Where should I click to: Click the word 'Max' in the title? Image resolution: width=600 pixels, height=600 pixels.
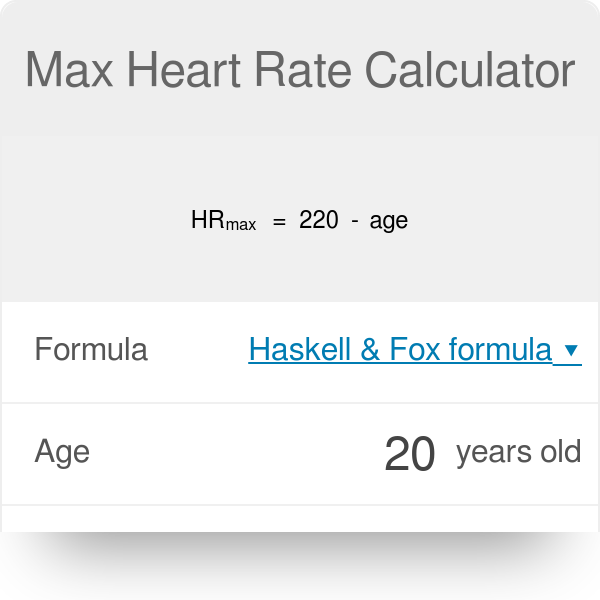(x=68, y=71)
